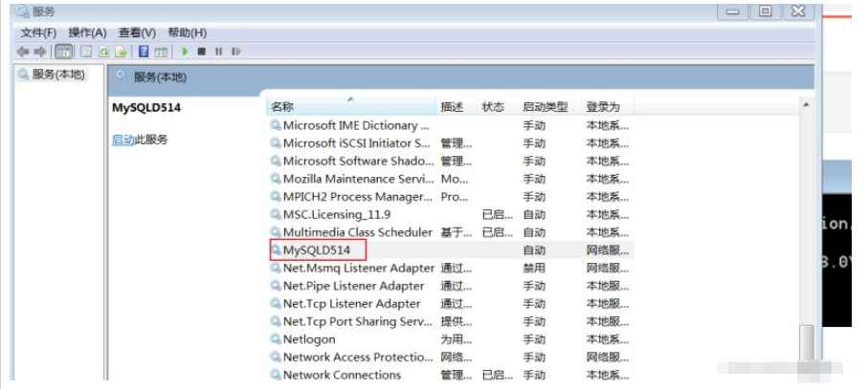Select the Net.Tcp Listener Adapter service
Viewport: 868px width, 389px height.
pyautogui.click(x=451, y=303)
